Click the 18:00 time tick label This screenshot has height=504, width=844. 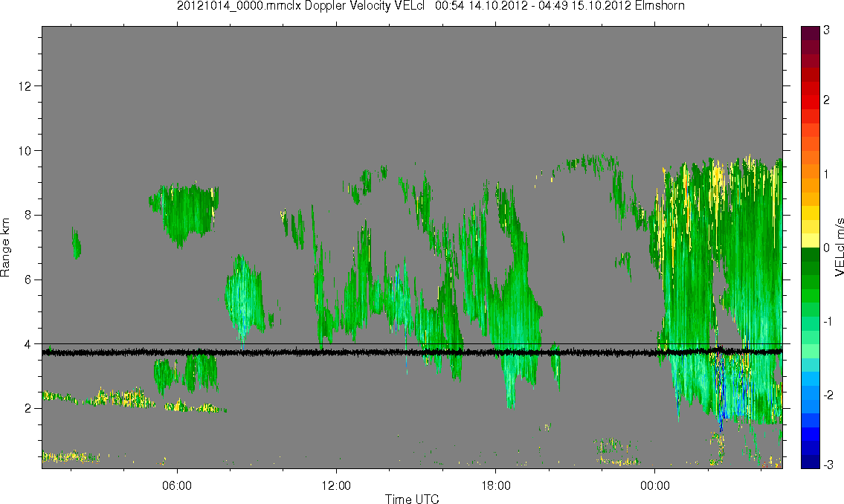(495, 485)
